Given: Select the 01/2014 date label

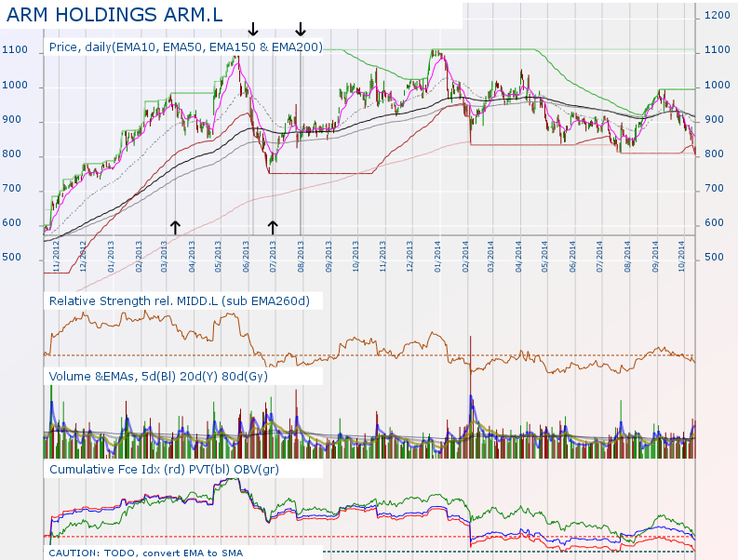Looking at the screenshot, I should point(437,257).
